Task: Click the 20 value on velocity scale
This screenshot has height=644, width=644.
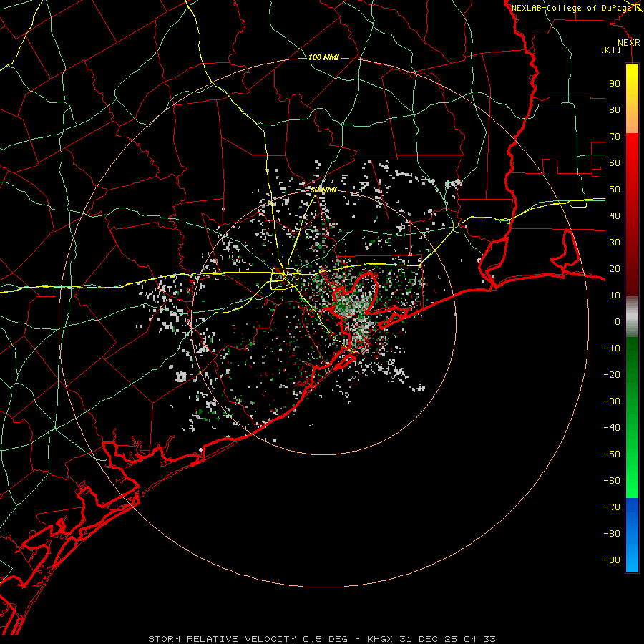Action: pyautogui.click(x=615, y=269)
